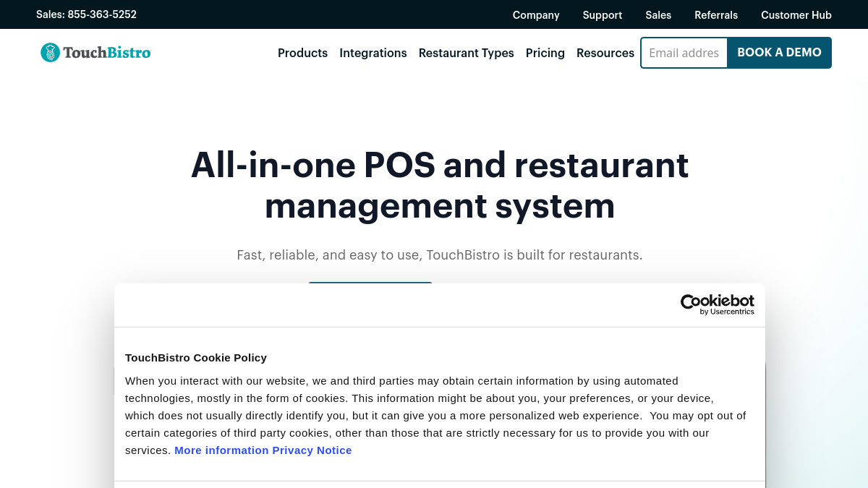Go to the Pricing page
Viewport: 868px width, 488px height.
545,53
